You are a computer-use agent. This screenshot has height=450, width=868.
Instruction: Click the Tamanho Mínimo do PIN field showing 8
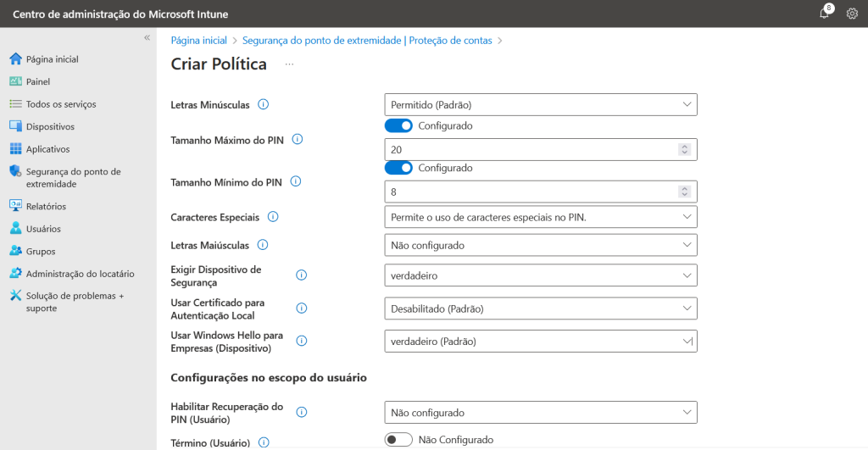click(541, 192)
